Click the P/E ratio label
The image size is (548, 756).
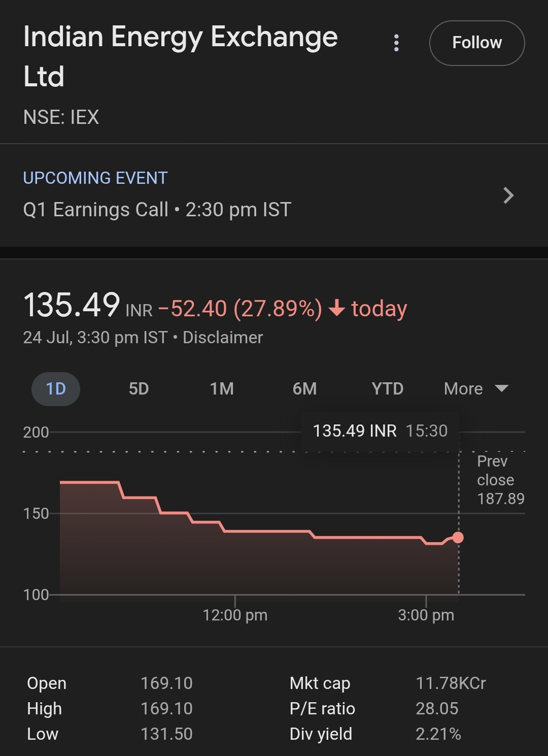(322, 709)
